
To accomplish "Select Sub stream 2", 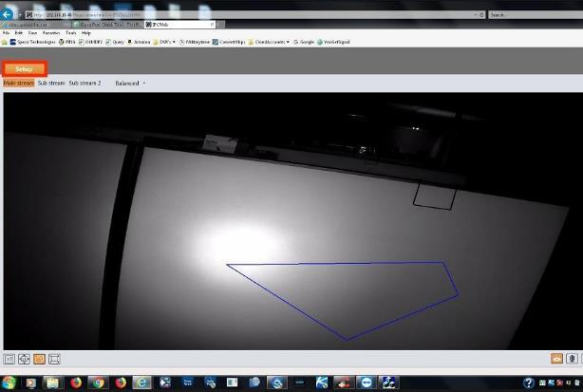I will [x=85, y=84].
